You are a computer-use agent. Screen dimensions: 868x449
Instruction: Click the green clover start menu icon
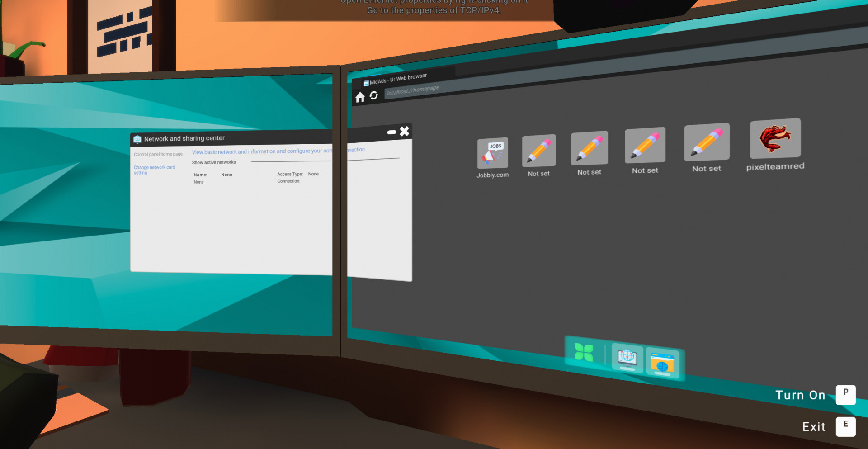pos(584,352)
